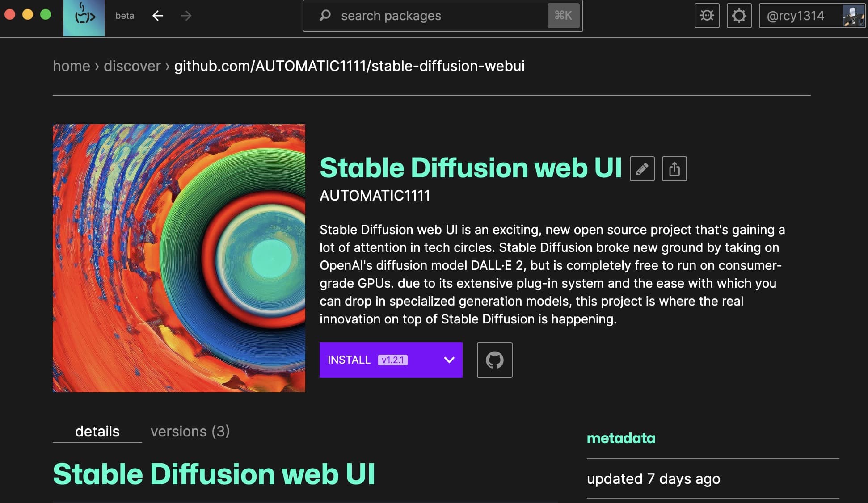
Task: Select the details tab
Action: pos(97,431)
